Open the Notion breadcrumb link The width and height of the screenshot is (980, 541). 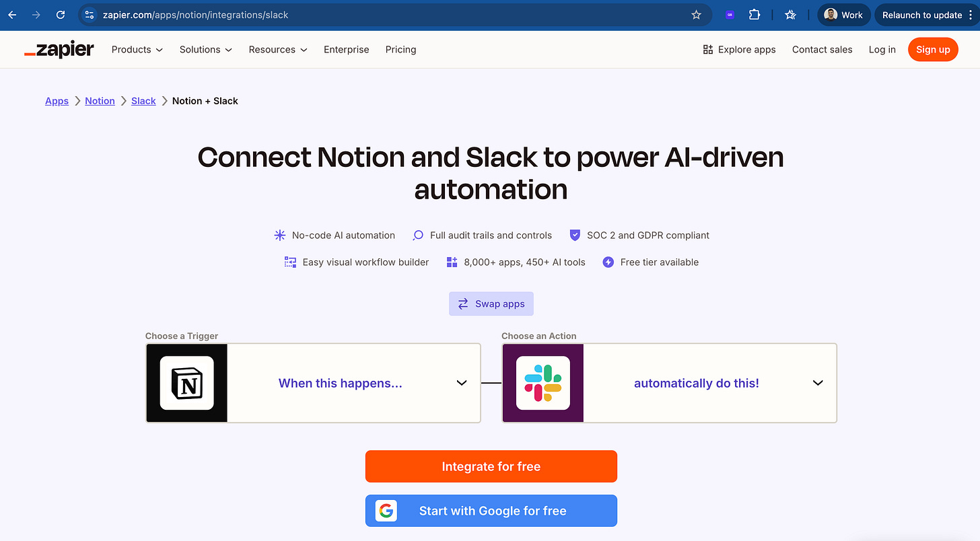100,101
